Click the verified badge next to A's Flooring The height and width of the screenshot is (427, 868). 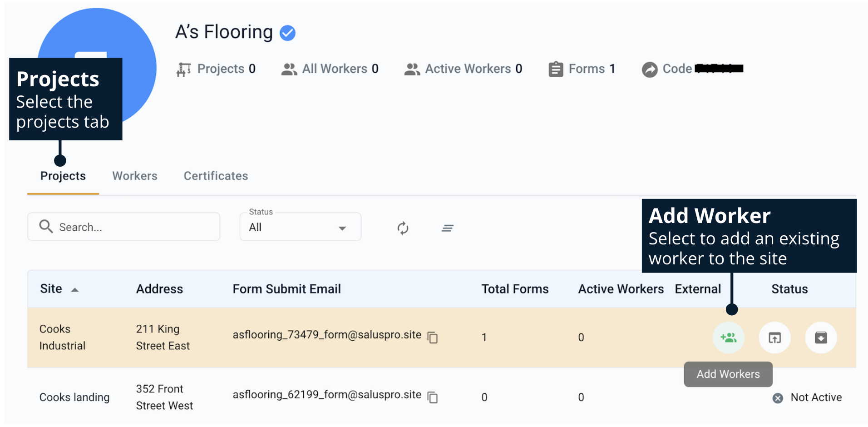click(x=287, y=32)
